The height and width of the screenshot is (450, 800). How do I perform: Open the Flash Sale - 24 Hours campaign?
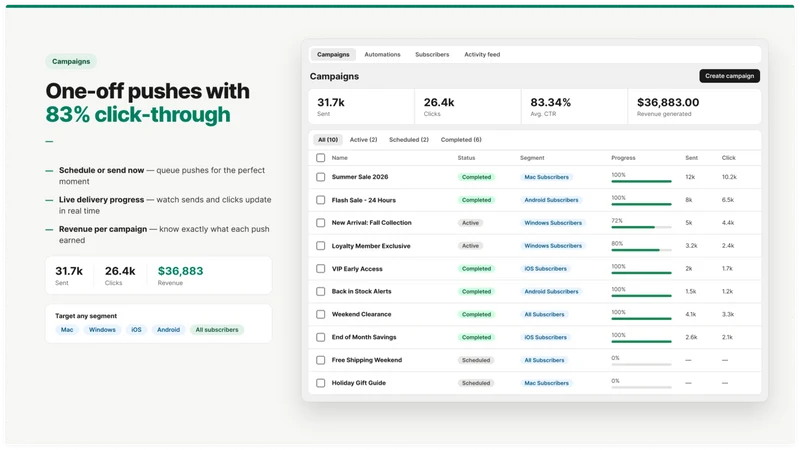[x=364, y=200]
